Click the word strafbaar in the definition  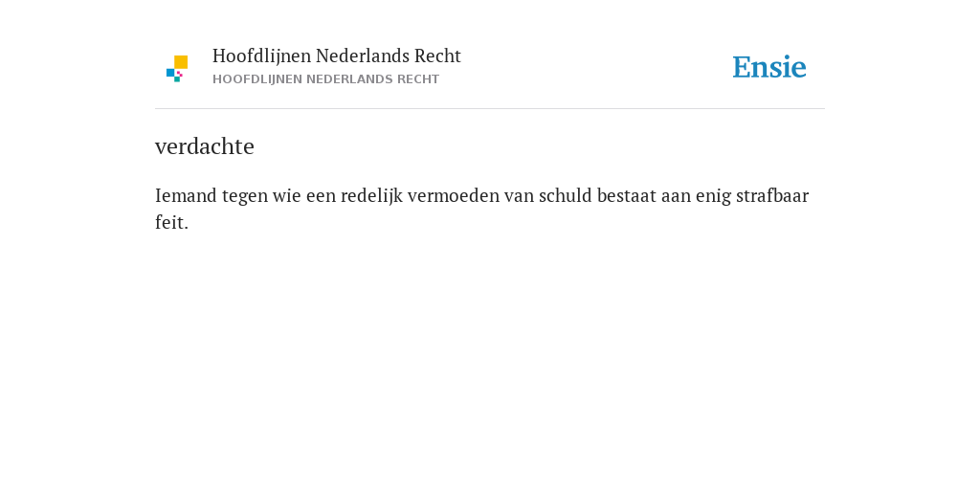772,195
